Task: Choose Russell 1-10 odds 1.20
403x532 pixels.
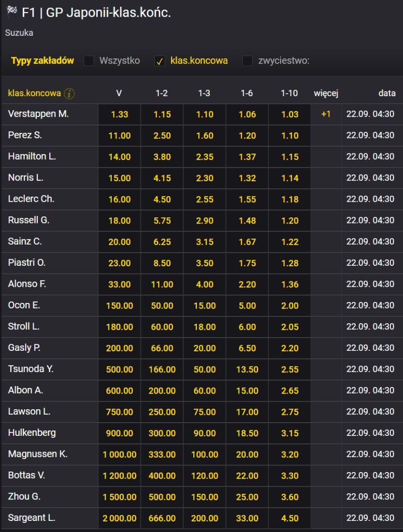Action: (290, 220)
